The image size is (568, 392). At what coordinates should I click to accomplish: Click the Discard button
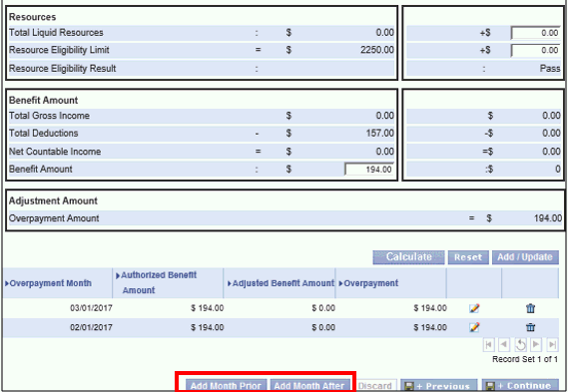[375, 385]
